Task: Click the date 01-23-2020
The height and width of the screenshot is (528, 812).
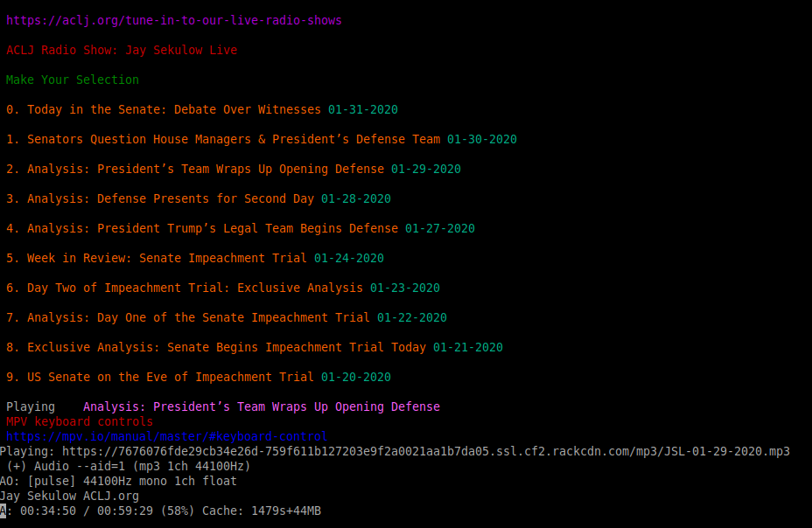Action: pos(405,288)
